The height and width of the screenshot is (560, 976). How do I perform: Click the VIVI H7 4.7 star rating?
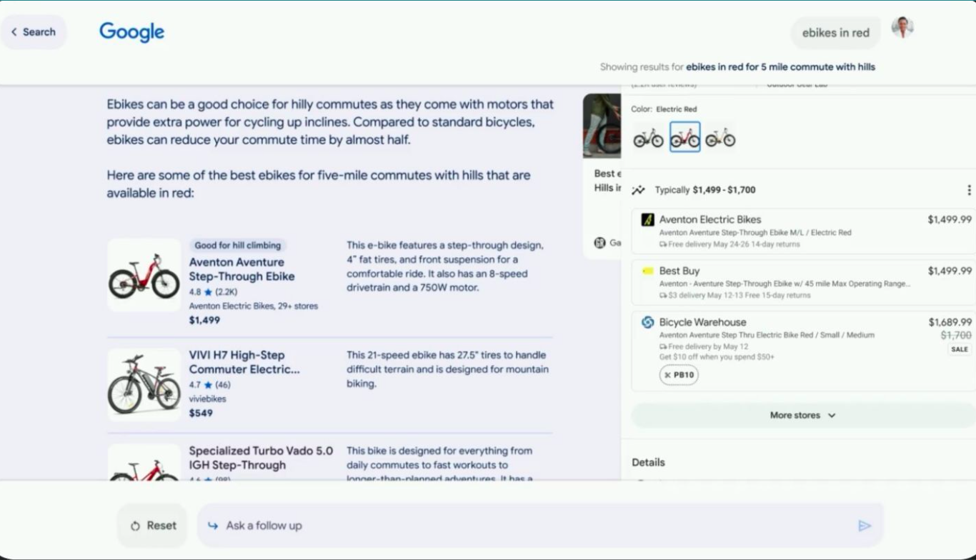pyautogui.click(x=209, y=384)
